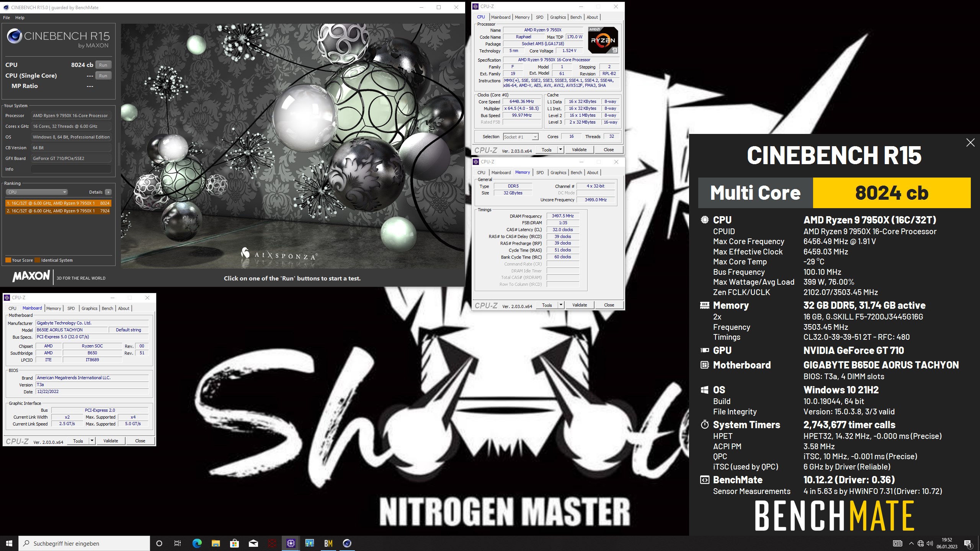Open the Ranking CPU dropdown in Cinebench

click(x=37, y=192)
